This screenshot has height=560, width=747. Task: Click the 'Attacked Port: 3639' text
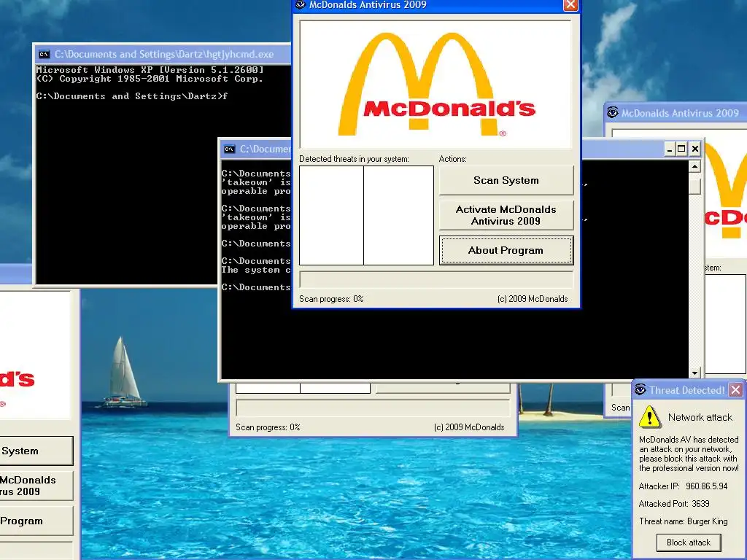(x=674, y=504)
